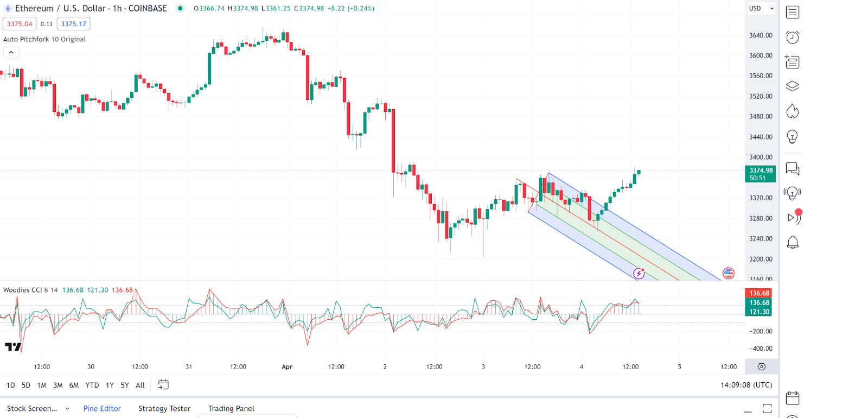Click the current price label 3374.98
This screenshot has width=868, height=418.
coord(761,174)
